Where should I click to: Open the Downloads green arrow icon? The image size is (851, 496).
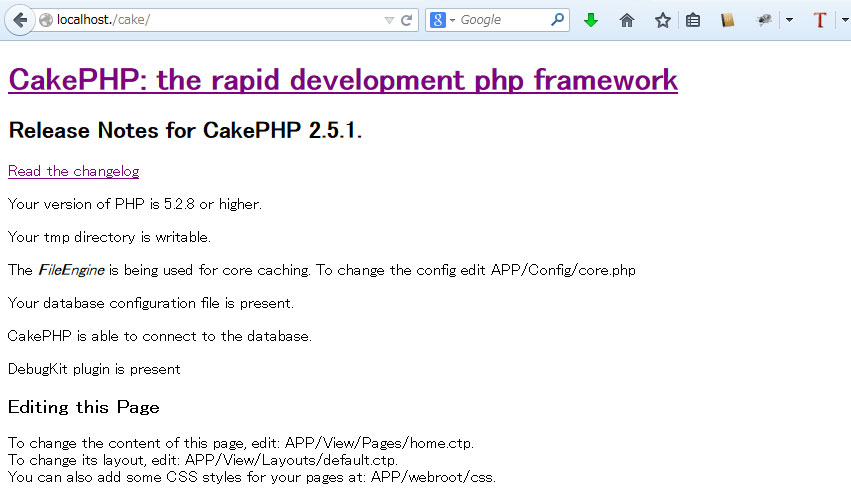click(590, 20)
